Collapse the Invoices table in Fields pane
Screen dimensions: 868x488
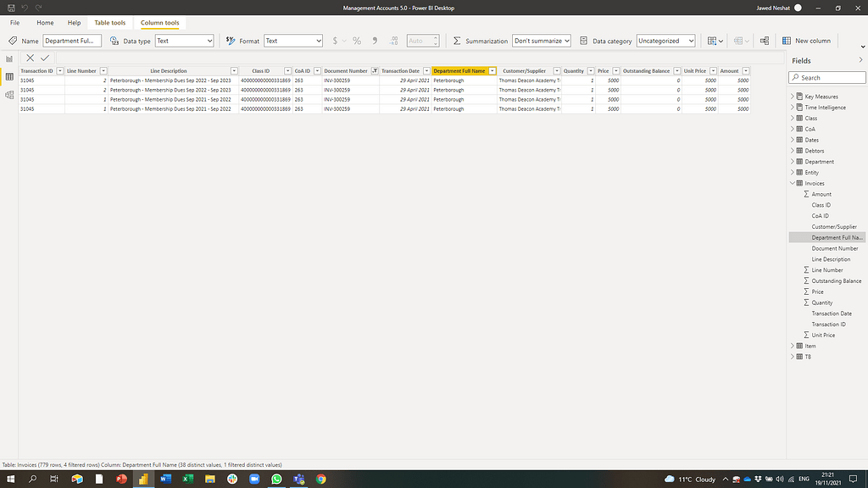click(793, 182)
